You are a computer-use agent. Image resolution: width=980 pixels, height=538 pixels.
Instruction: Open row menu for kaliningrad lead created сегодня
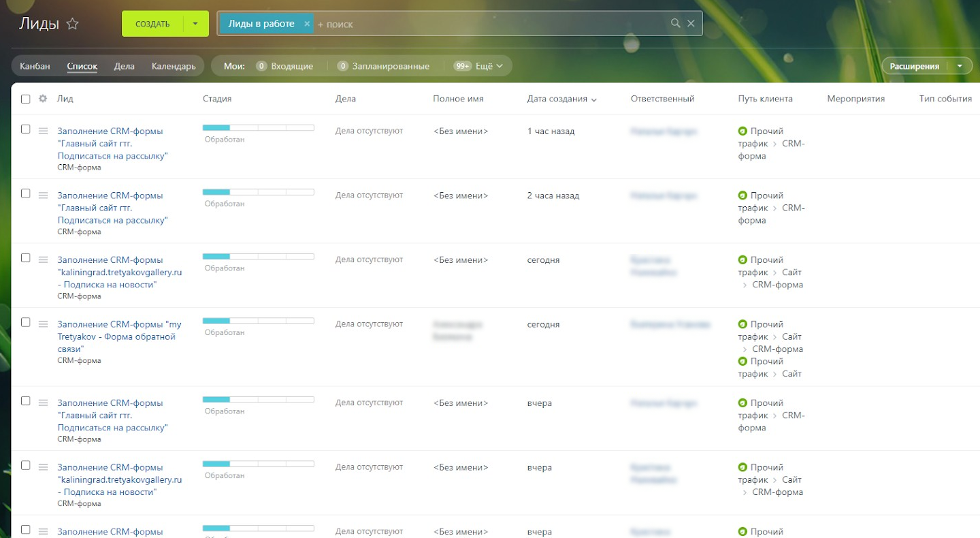[43, 259]
